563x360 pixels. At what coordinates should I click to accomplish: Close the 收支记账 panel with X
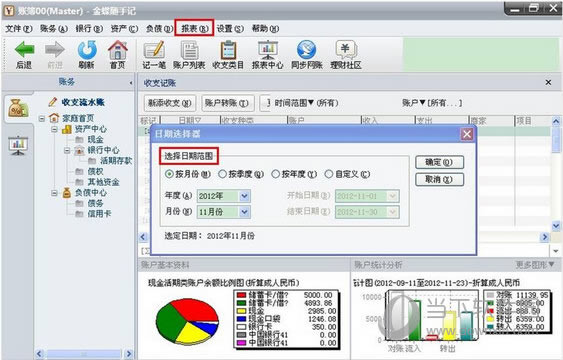(548, 83)
